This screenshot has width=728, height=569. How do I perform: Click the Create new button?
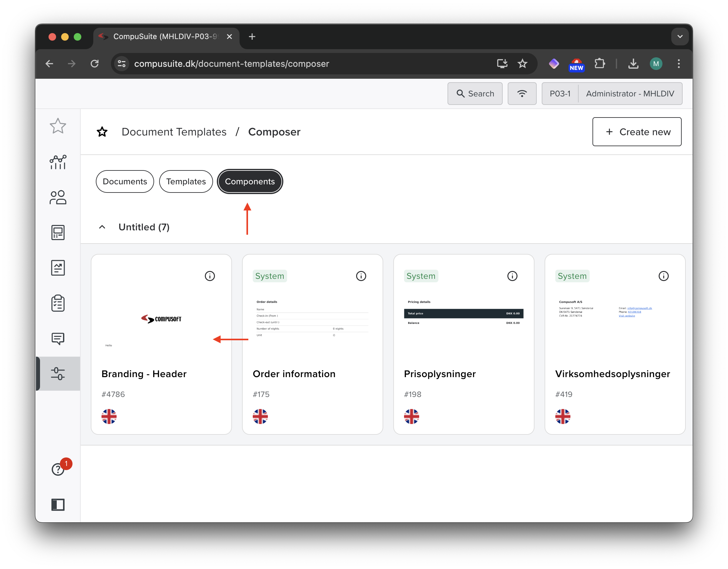tap(637, 132)
